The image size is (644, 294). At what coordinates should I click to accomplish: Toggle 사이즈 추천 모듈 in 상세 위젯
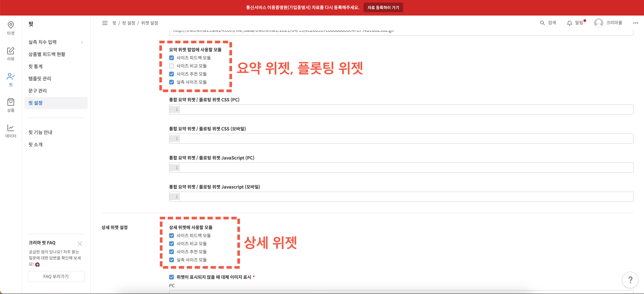[x=171, y=252]
